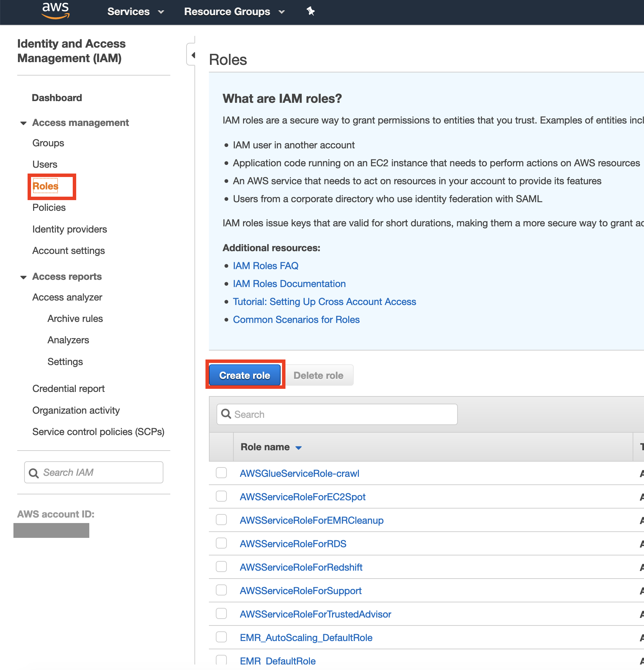This screenshot has width=644, height=670.
Task: Open the Resource Groups dropdown
Action: pyautogui.click(x=234, y=12)
